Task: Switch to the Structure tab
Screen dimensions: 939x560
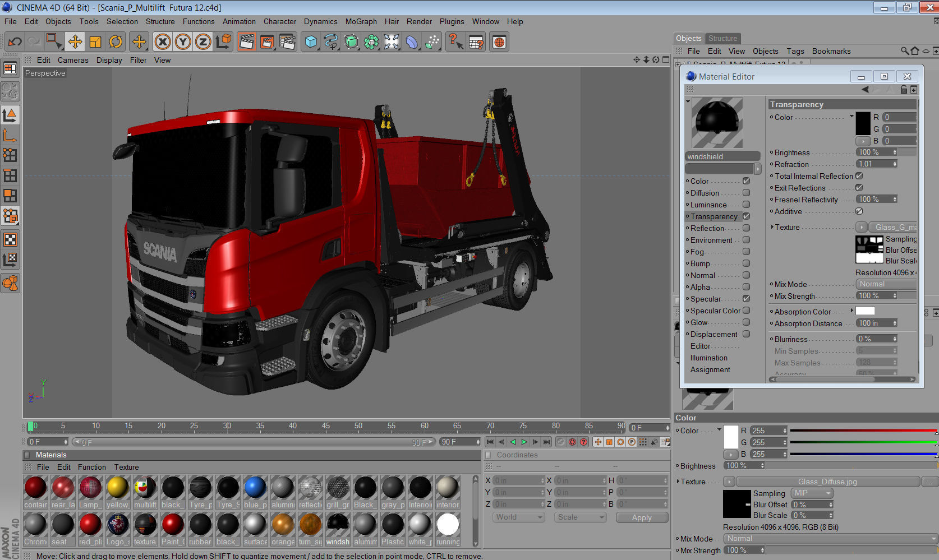Action: 722,38
